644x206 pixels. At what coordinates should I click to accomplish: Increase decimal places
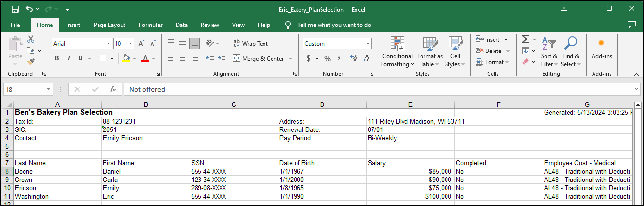point(354,58)
